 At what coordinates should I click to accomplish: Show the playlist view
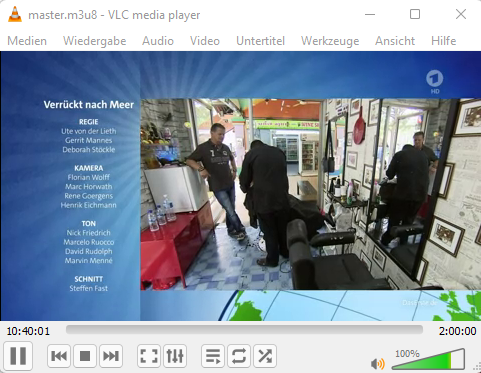click(x=213, y=356)
